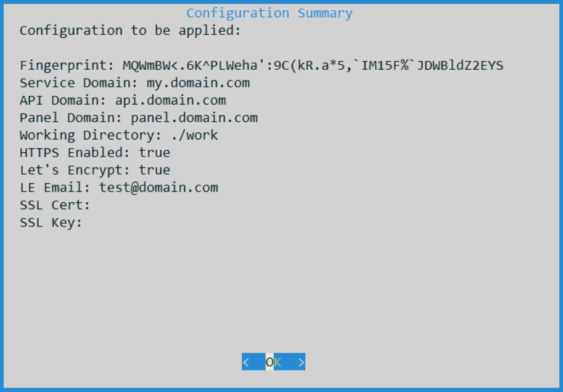Image resolution: width=563 pixels, height=392 pixels.
Task: Click the Let's Encrypt true line
Action: click(x=95, y=170)
